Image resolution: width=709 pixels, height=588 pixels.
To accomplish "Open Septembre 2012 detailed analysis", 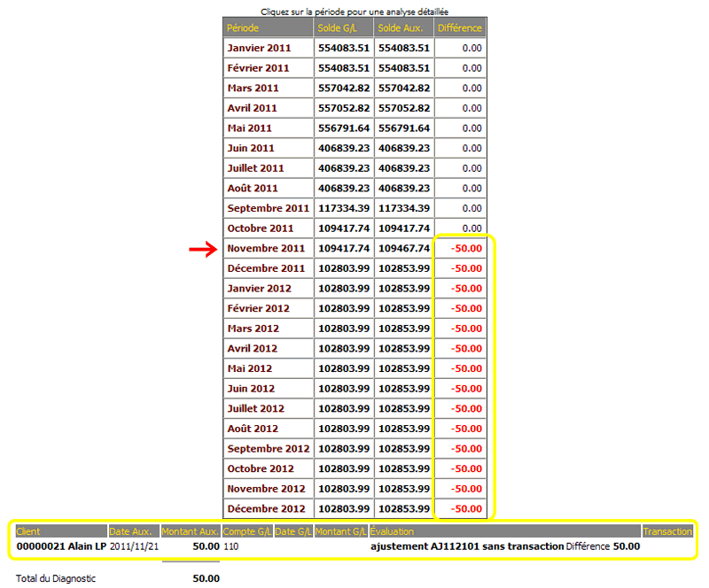I will [269, 448].
